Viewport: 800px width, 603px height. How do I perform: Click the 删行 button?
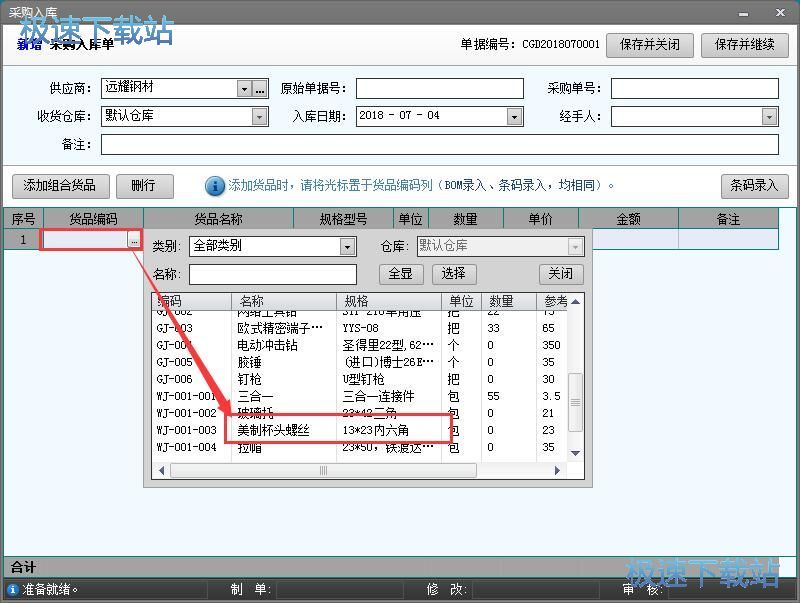point(144,186)
